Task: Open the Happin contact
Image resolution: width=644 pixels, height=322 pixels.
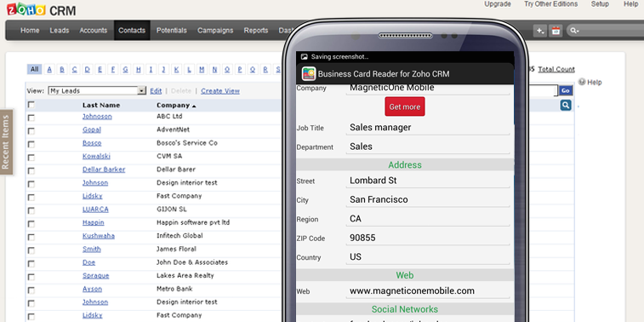Action: coord(94,222)
